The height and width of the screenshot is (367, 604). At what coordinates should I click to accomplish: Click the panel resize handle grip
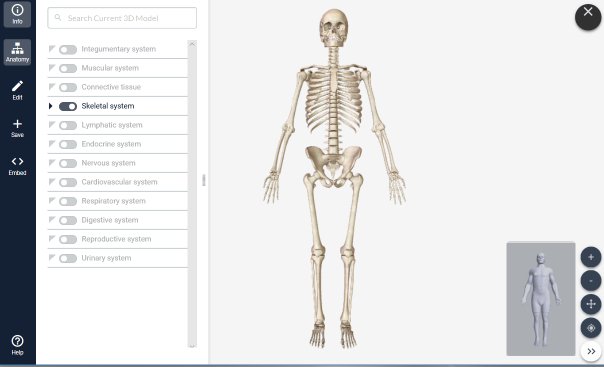coord(204,180)
